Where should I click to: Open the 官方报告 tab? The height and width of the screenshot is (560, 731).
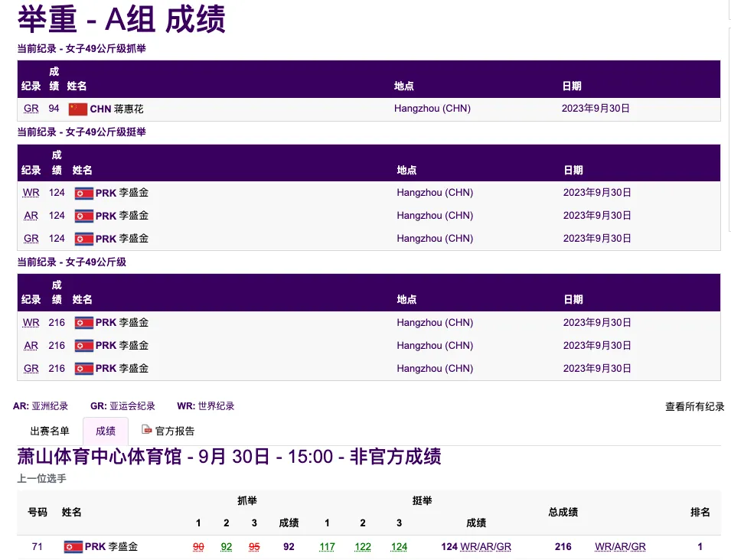[x=175, y=431]
